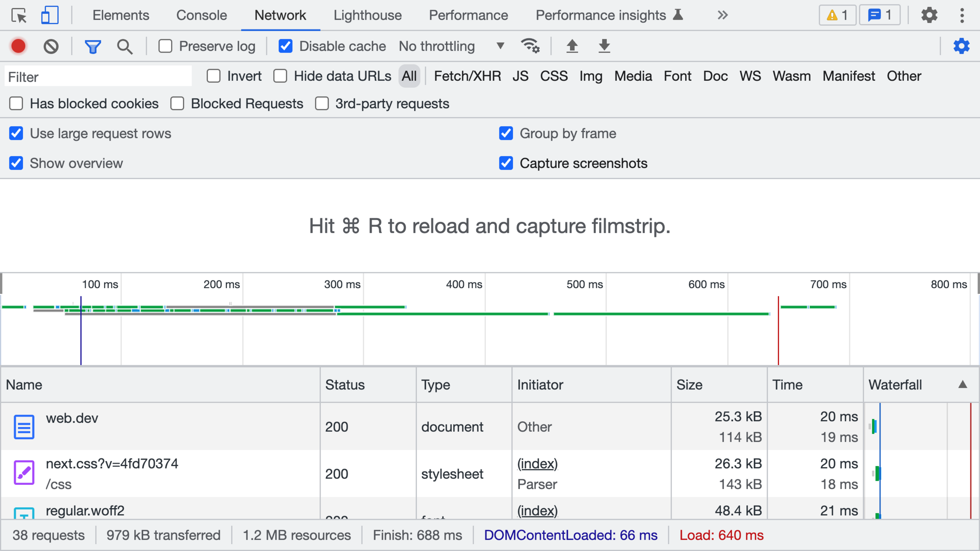Enable Preserve log checkbox
Viewport: 980px width, 551px height.
pyautogui.click(x=165, y=46)
